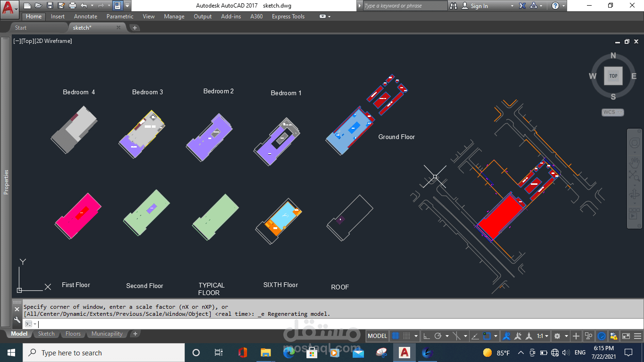The width and height of the screenshot is (644, 362).
Task: Switch to the Floors layout tab
Action: pos(73,334)
